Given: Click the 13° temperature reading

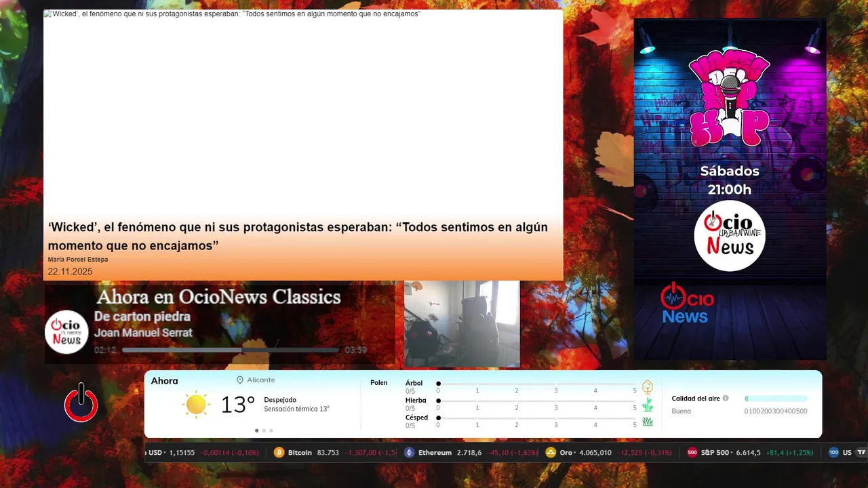Looking at the screenshot, I should pyautogui.click(x=238, y=405).
